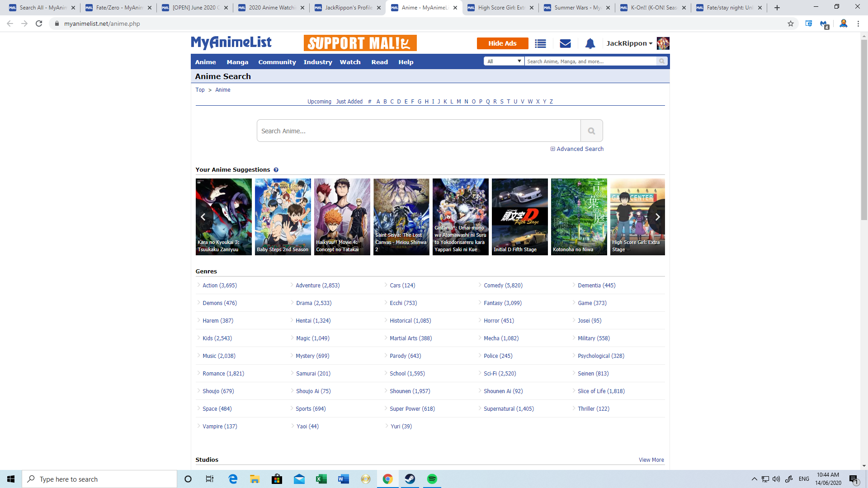Image resolution: width=868 pixels, height=488 pixels.
Task: Click the SUPPORT MAL banner
Action: [x=360, y=43]
